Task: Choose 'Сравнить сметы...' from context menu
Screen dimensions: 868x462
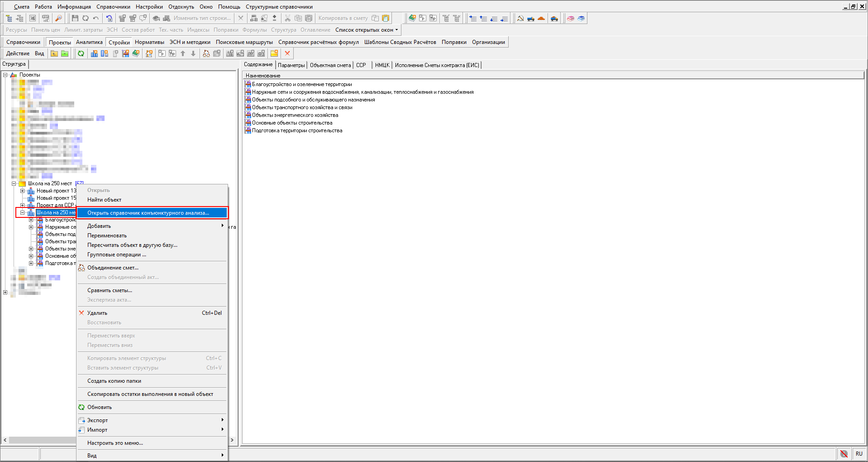Action: 110,290
